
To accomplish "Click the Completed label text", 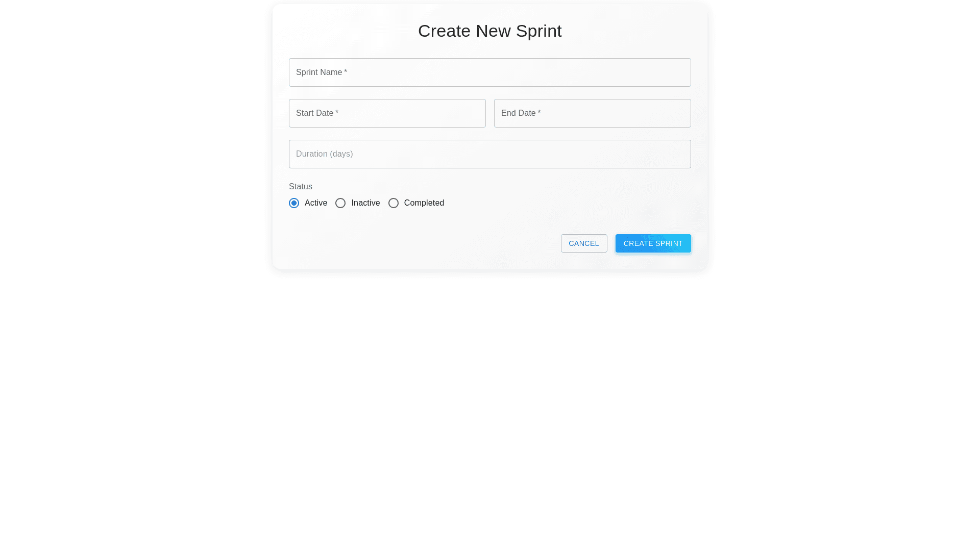I will tap(424, 203).
